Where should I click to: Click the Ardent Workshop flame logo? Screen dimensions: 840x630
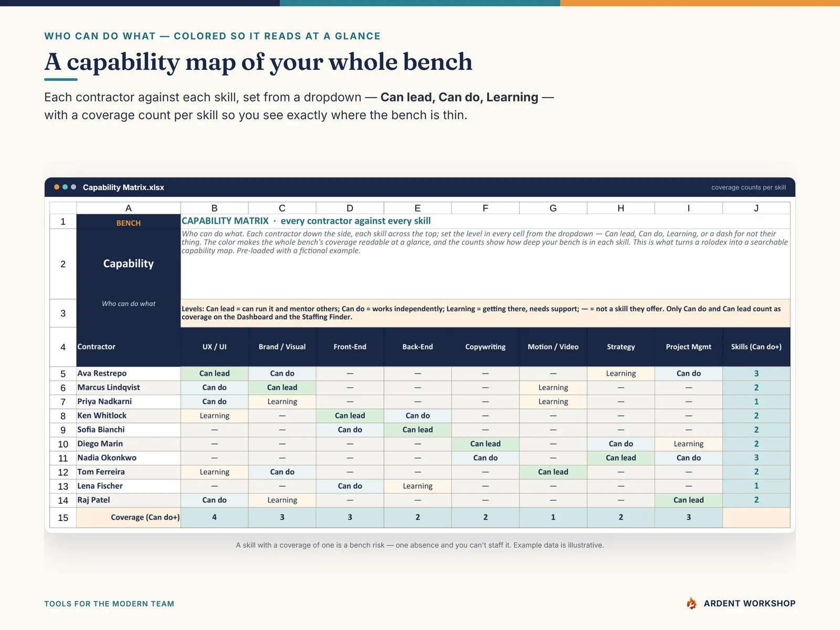tap(692, 603)
